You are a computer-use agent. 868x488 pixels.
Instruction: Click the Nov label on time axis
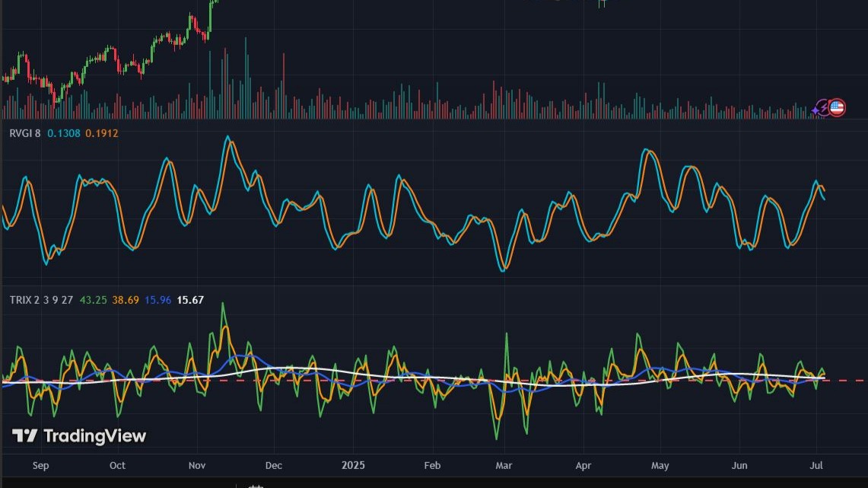[x=197, y=465]
